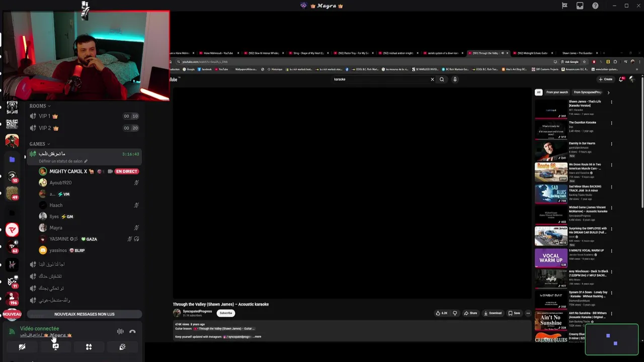Select user yassinos in voice channel

58,250
